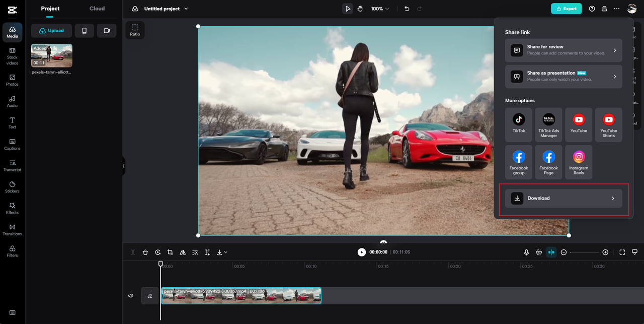The height and width of the screenshot is (324, 644).
Task: Select the hand pan tool
Action: (x=360, y=9)
